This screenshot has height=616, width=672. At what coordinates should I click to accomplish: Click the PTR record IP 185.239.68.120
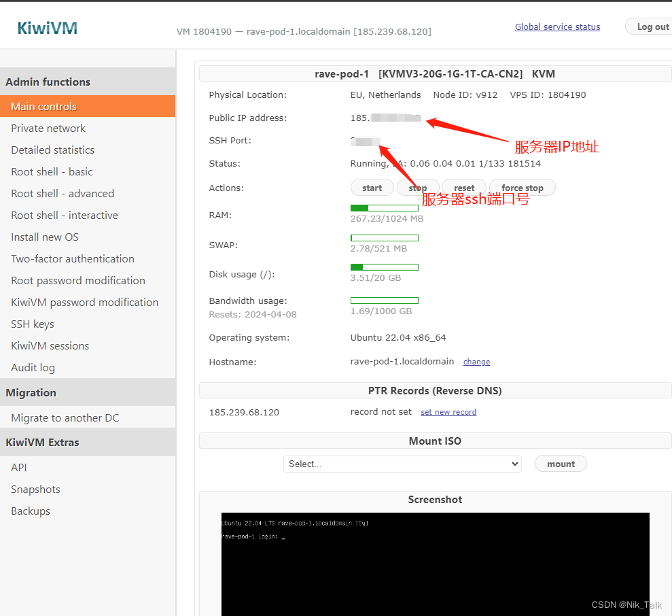tap(244, 412)
